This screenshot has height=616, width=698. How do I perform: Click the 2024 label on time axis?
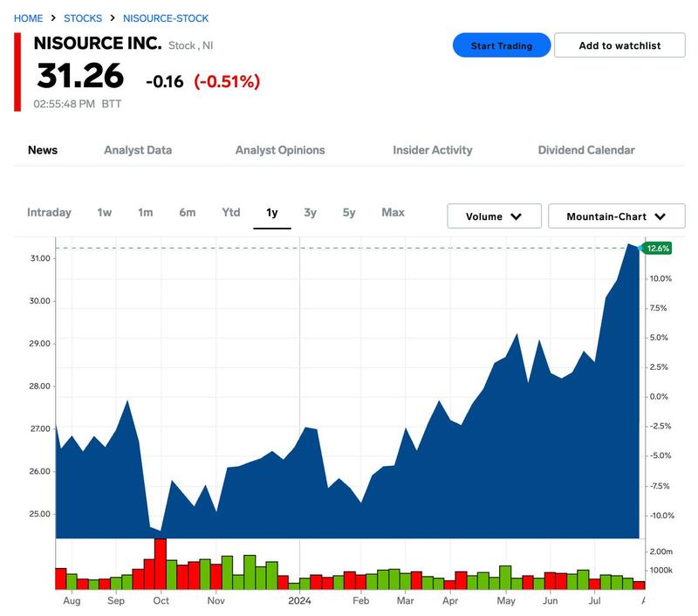[299, 600]
